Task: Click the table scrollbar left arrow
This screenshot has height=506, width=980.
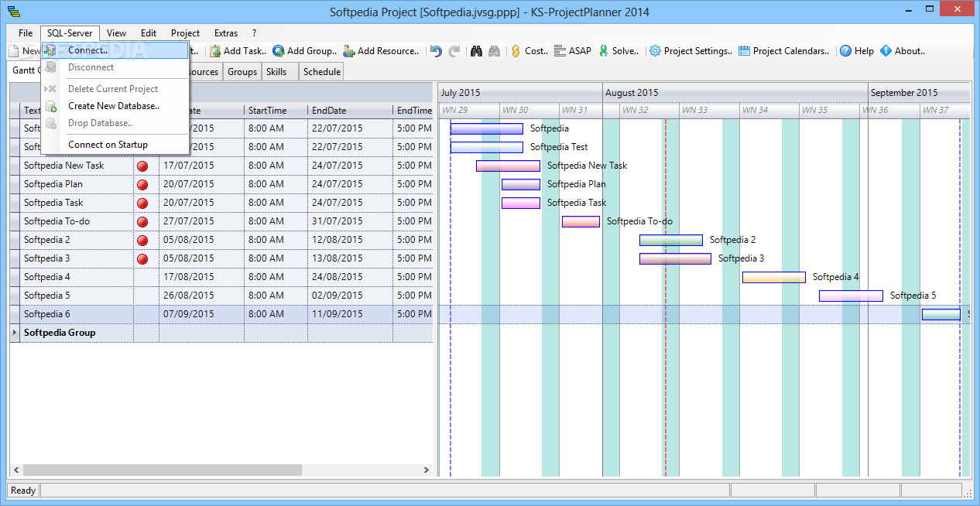Action: [x=16, y=470]
